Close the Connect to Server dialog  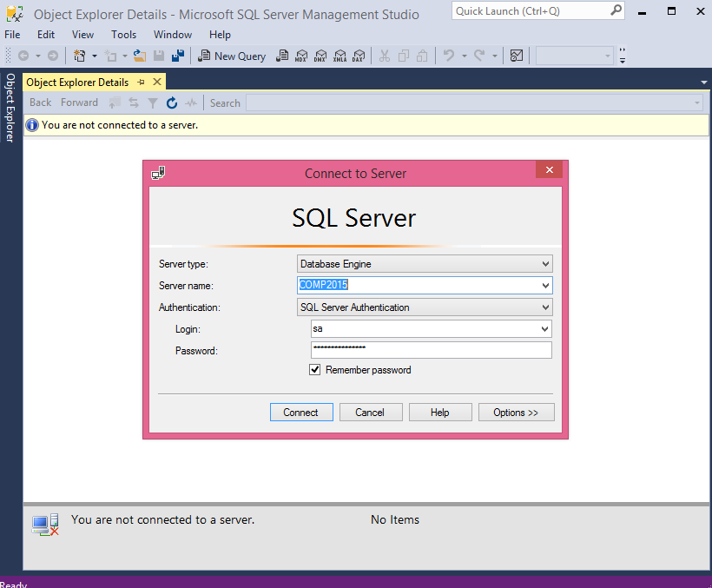click(549, 170)
